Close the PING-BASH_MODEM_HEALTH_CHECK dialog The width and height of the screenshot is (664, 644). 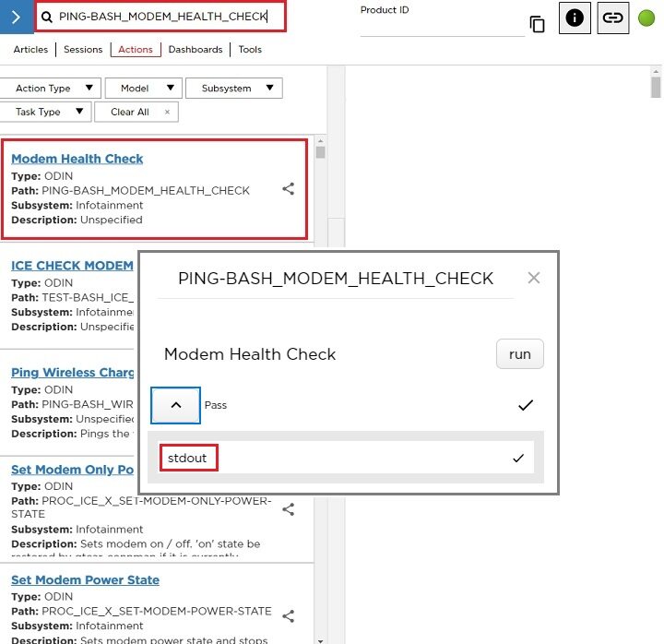[533, 278]
